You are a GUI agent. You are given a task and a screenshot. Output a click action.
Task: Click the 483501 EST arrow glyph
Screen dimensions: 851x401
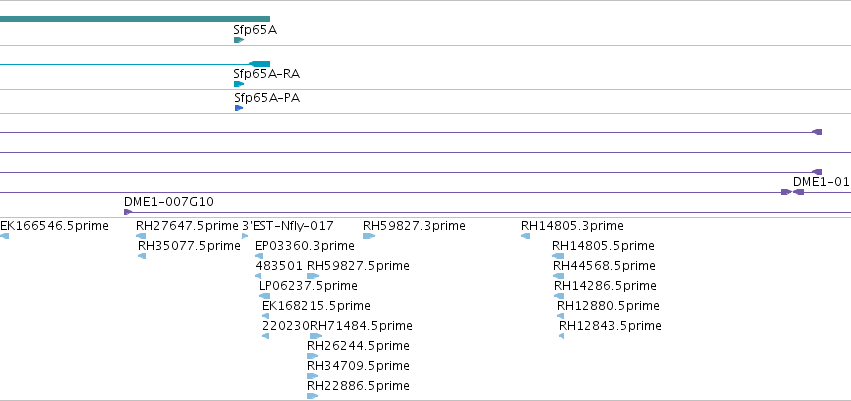point(258,276)
